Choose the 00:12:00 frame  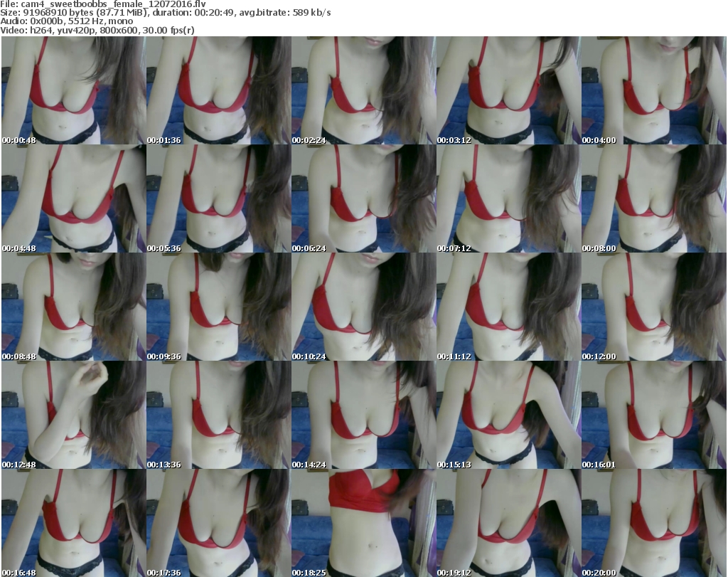(x=654, y=307)
